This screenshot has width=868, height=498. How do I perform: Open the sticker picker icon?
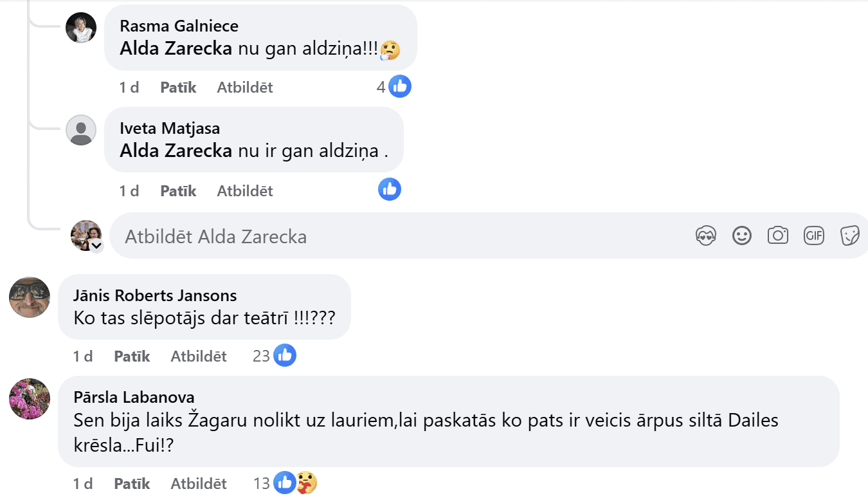pyautogui.click(x=850, y=236)
